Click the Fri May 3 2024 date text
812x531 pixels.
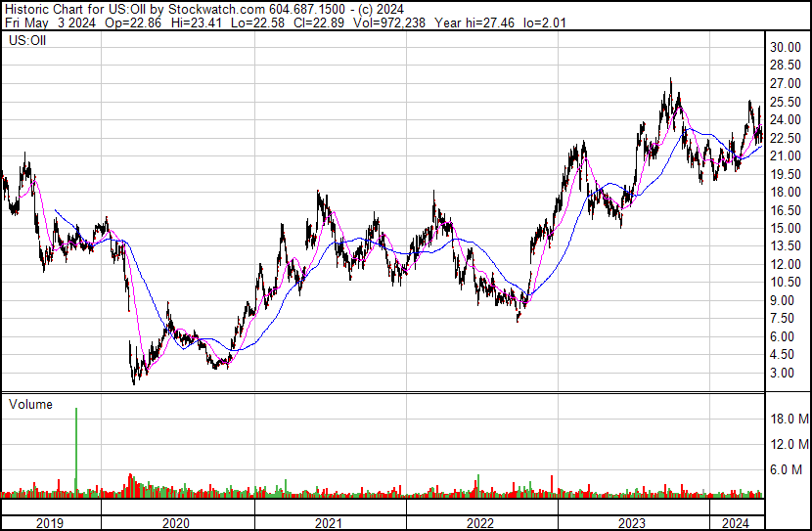(50, 22)
